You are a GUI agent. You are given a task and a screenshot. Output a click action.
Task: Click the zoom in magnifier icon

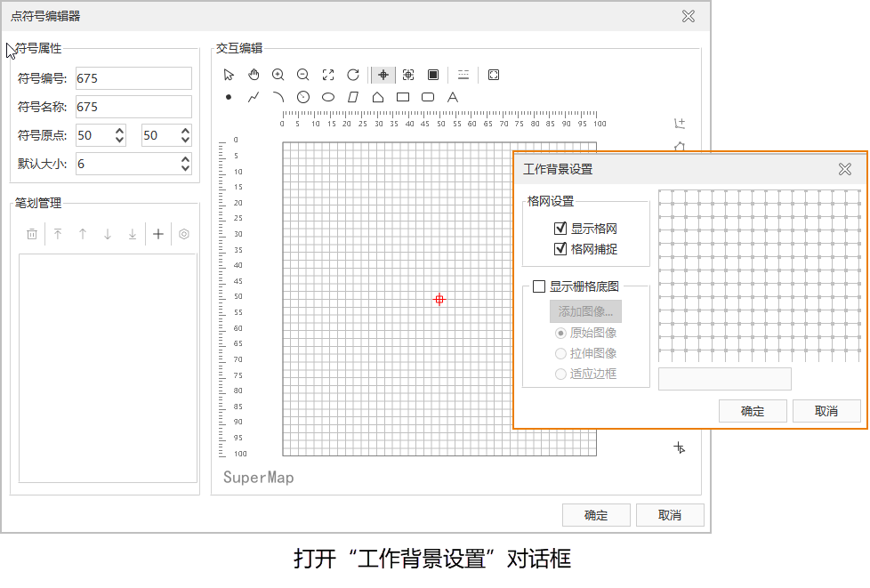tap(278, 75)
